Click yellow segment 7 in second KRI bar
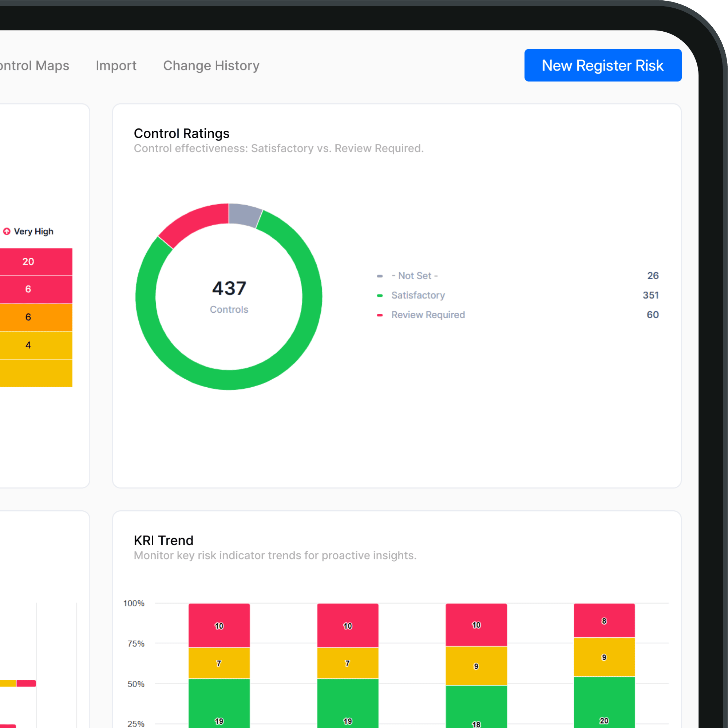Screen dimensions: 728x728 tap(348, 663)
